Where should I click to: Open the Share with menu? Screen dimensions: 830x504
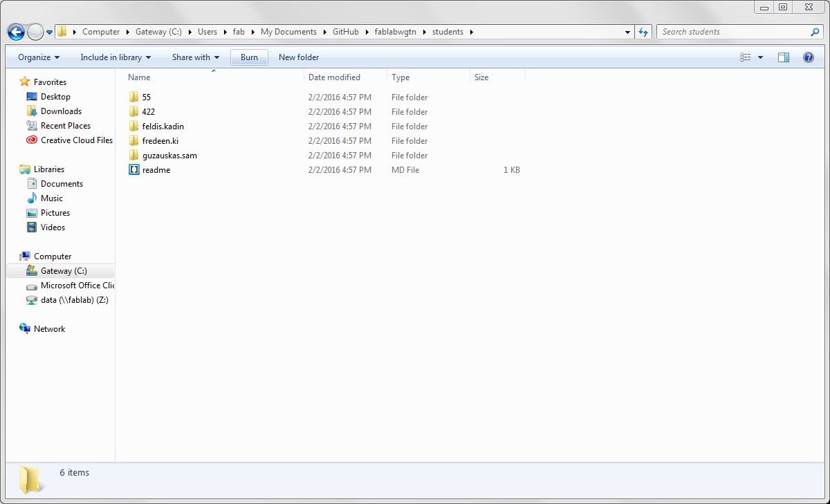196,57
